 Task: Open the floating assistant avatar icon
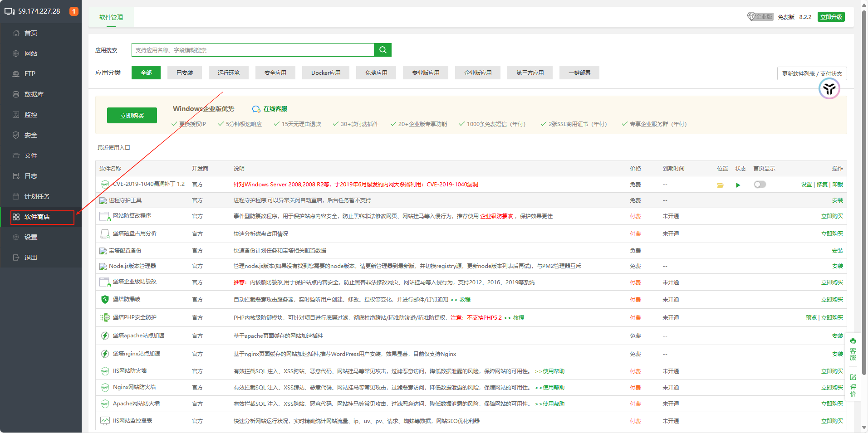pos(829,89)
